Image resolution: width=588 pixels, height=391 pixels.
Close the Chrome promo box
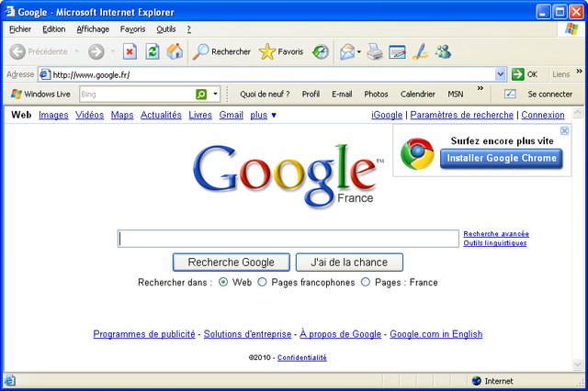click(x=564, y=130)
